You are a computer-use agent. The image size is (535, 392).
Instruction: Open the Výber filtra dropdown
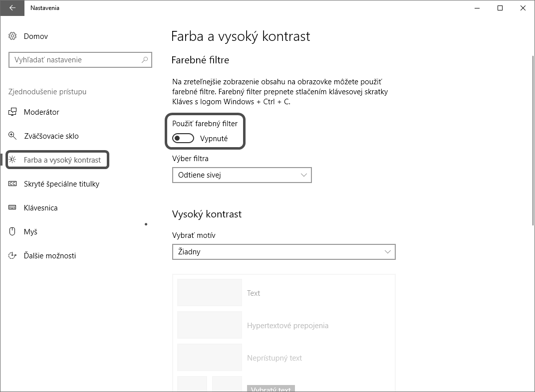pyautogui.click(x=242, y=175)
